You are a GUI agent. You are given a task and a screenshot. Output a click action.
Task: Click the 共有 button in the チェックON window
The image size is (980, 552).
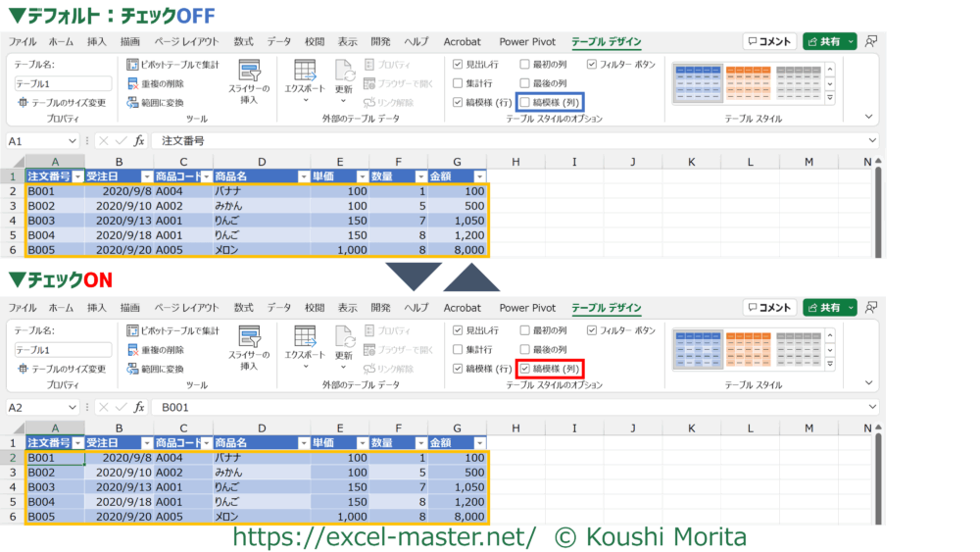click(829, 307)
